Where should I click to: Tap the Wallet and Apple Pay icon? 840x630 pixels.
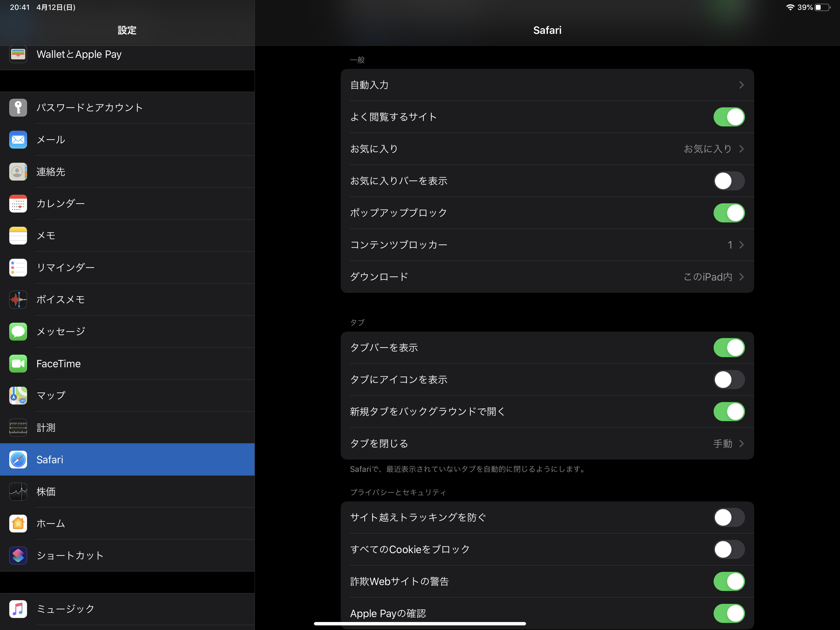coord(18,54)
